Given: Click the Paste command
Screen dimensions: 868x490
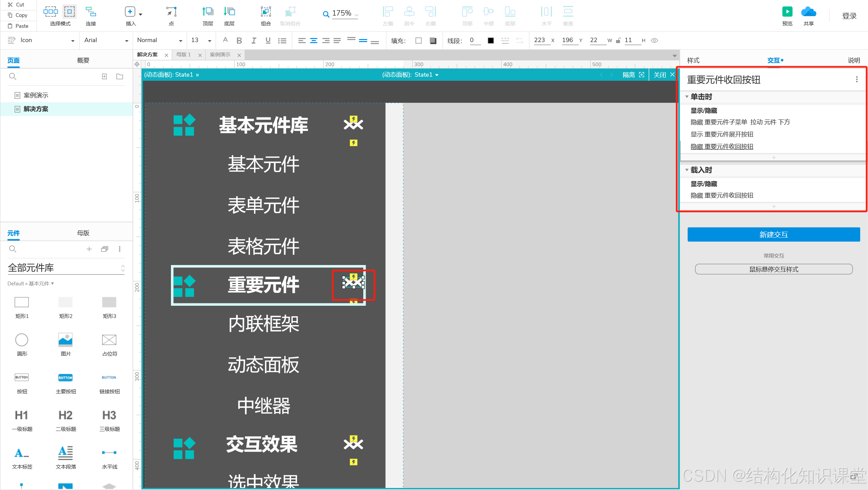Looking at the screenshot, I should tap(18, 26).
